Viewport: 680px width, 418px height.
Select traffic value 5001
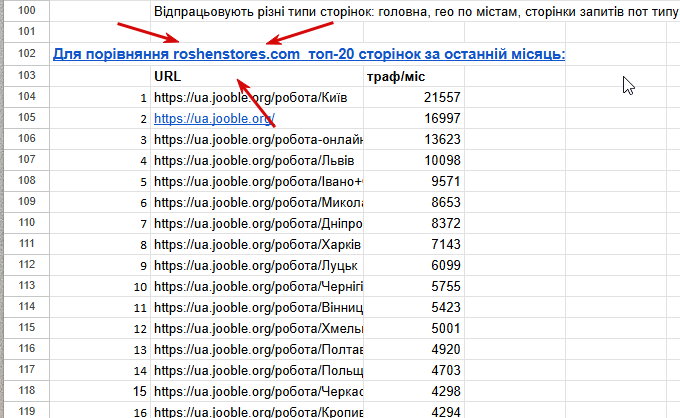414,329
